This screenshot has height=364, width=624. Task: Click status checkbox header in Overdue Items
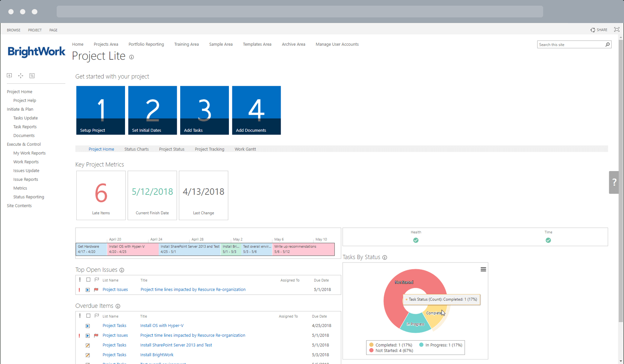coord(88,316)
